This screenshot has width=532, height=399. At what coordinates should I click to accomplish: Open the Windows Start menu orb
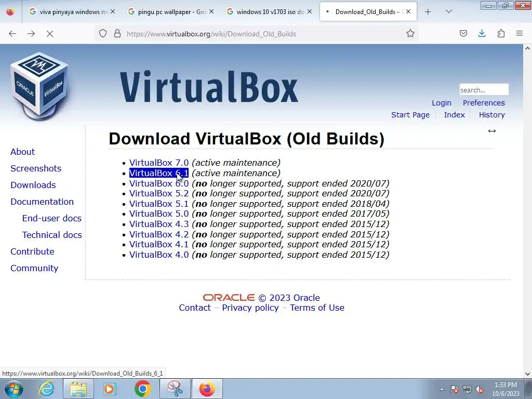point(14,389)
